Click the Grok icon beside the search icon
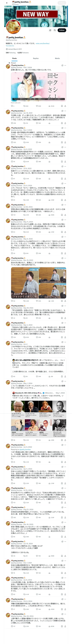Screen dimensions: 72x644 [x=50, y=30]
